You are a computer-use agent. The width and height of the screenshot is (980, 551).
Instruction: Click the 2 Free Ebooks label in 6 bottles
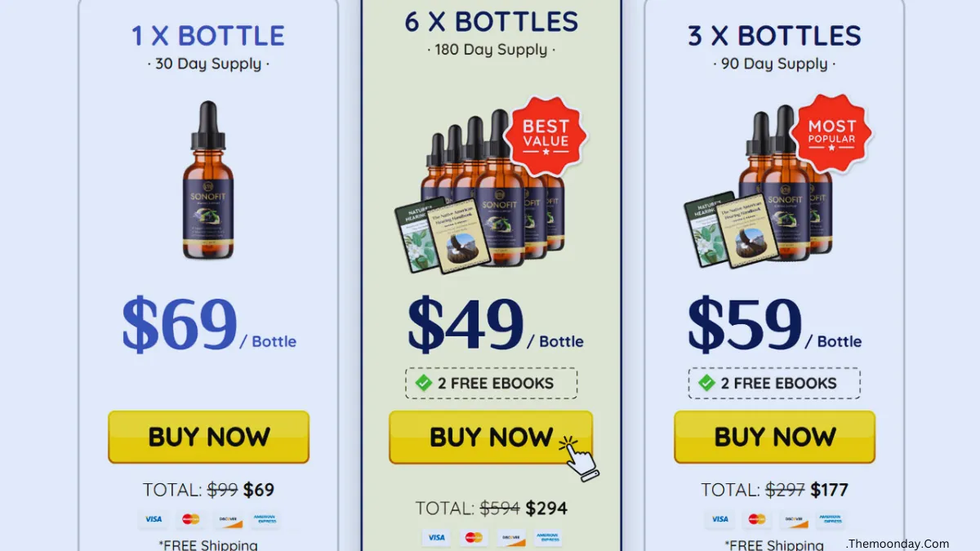tap(496, 383)
